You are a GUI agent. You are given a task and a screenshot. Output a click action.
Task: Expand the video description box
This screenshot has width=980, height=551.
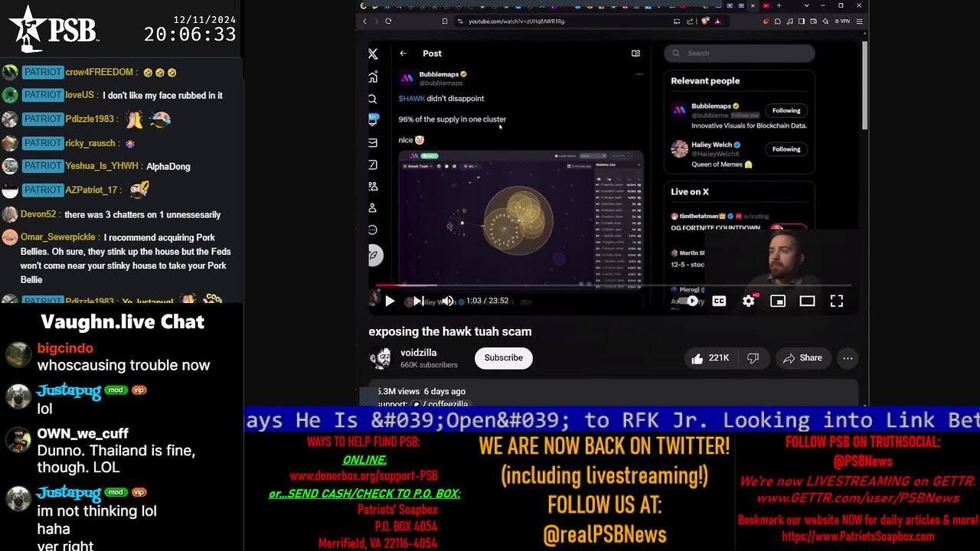(x=612, y=393)
